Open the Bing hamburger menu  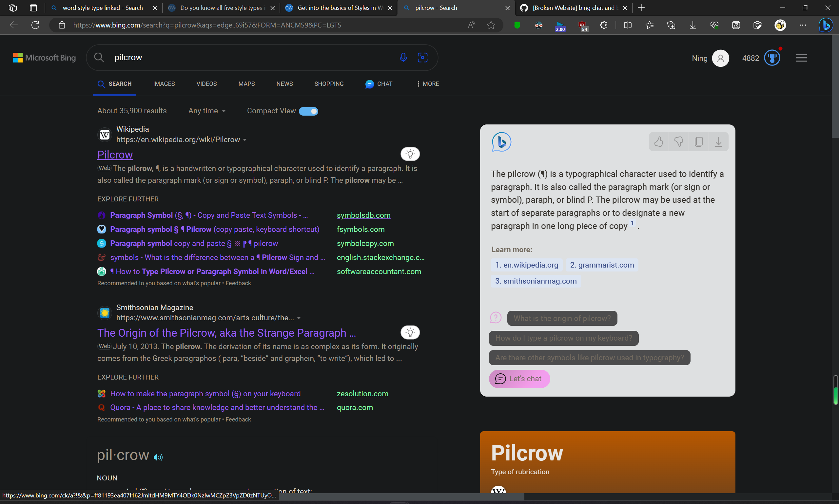click(x=801, y=57)
